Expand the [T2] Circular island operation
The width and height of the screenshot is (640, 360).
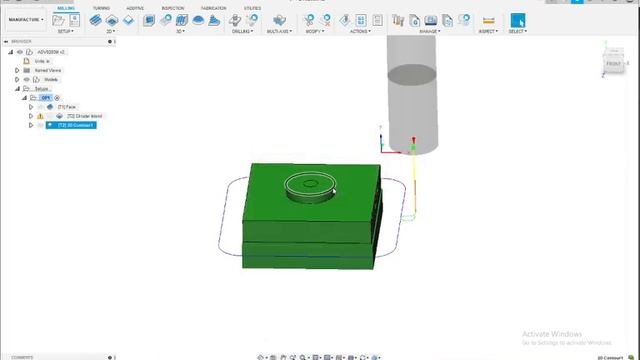[x=31, y=116]
